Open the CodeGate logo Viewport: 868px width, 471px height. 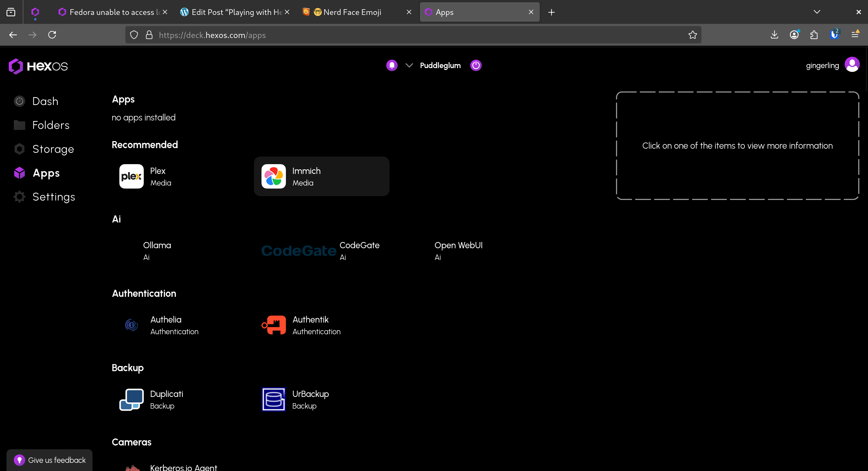[299, 251]
